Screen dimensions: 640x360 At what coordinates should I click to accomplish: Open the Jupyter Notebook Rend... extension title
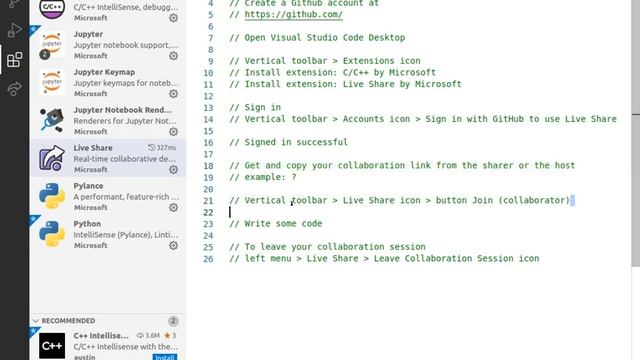click(x=122, y=110)
